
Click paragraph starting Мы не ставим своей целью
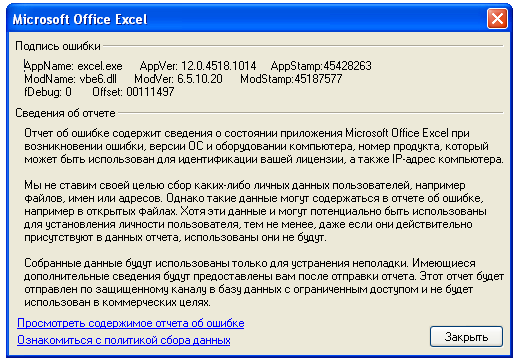pyautogui.click(x=255, y=211)
